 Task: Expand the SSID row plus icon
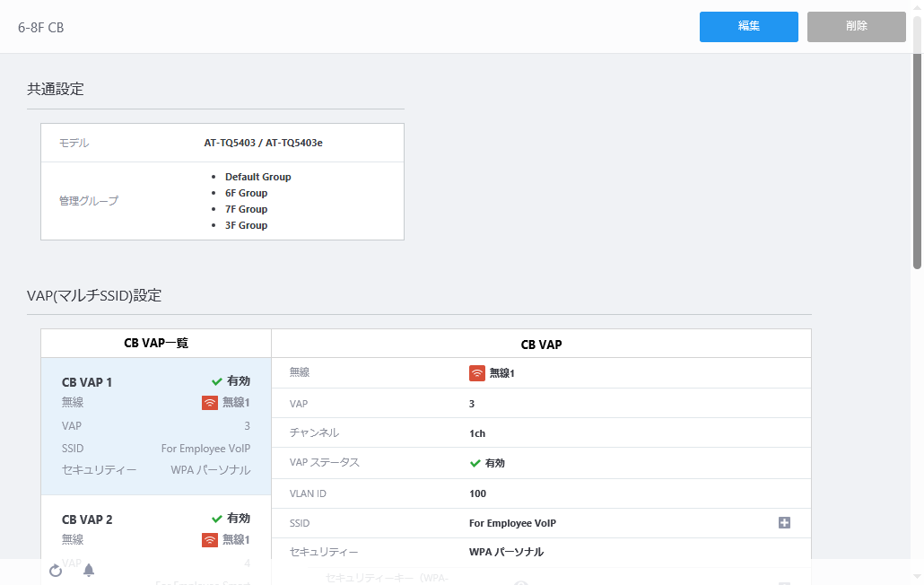click(x=784, y=522)
